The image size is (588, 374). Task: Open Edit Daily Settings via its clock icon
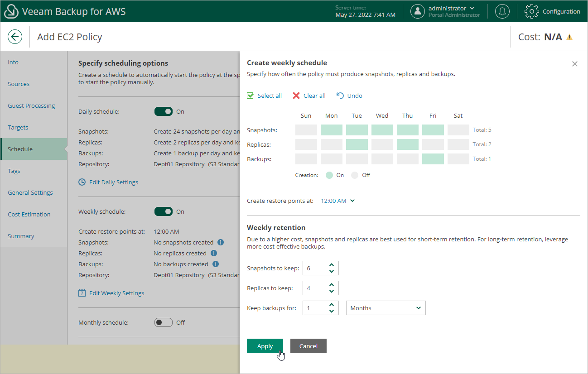tap(82, 182)
